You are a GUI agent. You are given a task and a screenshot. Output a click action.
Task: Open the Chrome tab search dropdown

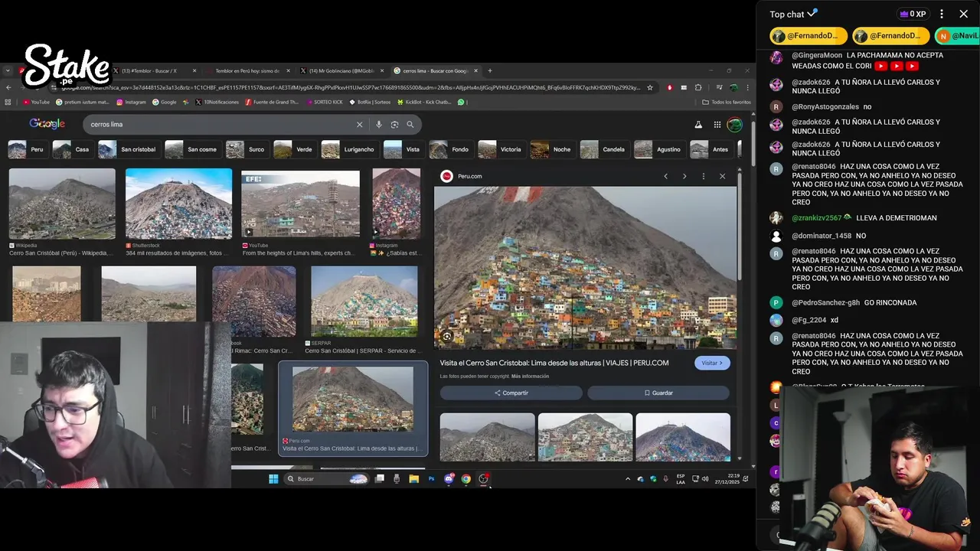click(8, 71)
